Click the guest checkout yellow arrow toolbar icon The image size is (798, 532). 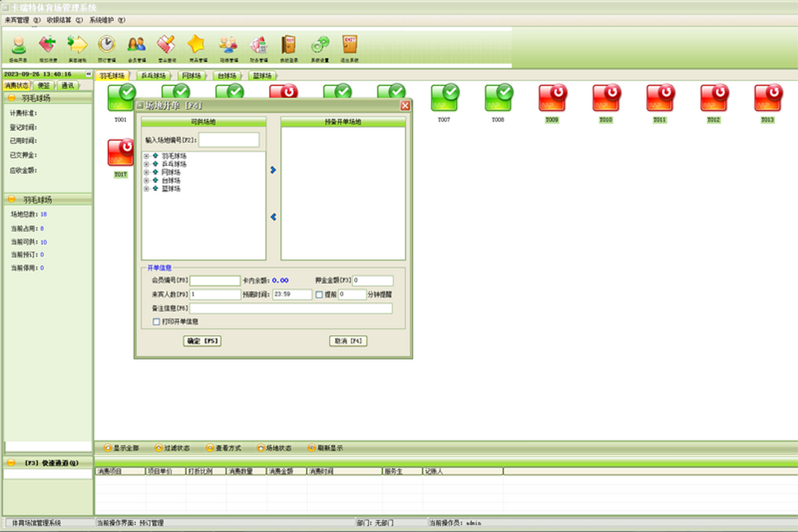coord(77,46)
